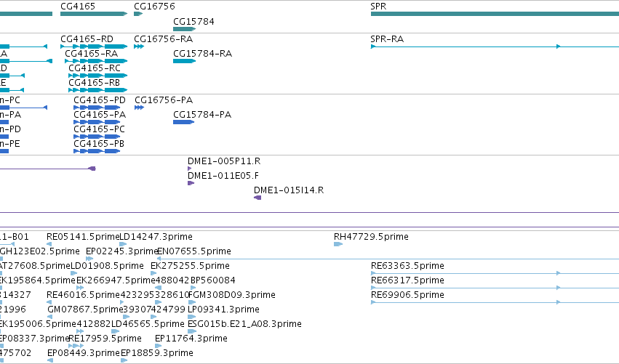Click EST RE69906.5prime

pyautogui.click(x=407, y=296)
